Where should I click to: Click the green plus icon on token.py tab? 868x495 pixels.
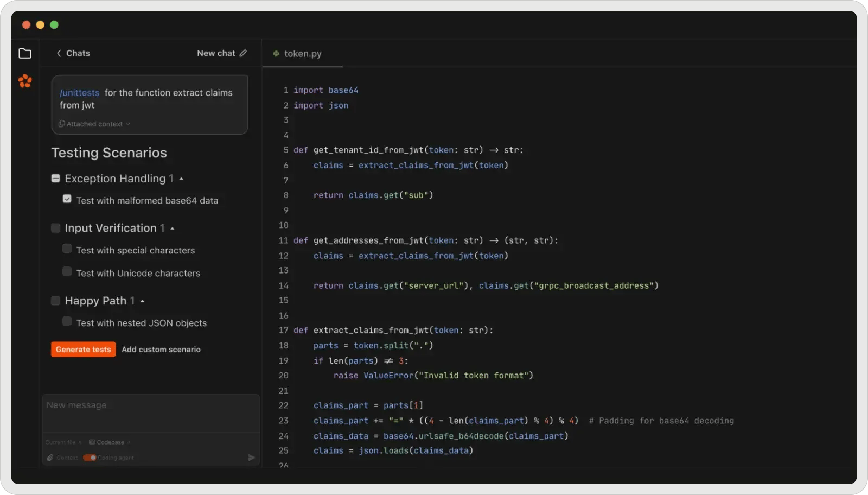(276, 54)
